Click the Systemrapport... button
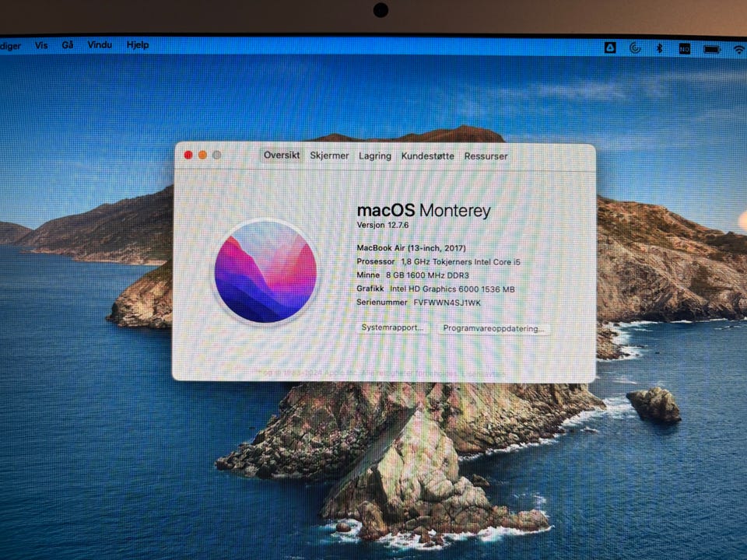 (x=392, y=327)
